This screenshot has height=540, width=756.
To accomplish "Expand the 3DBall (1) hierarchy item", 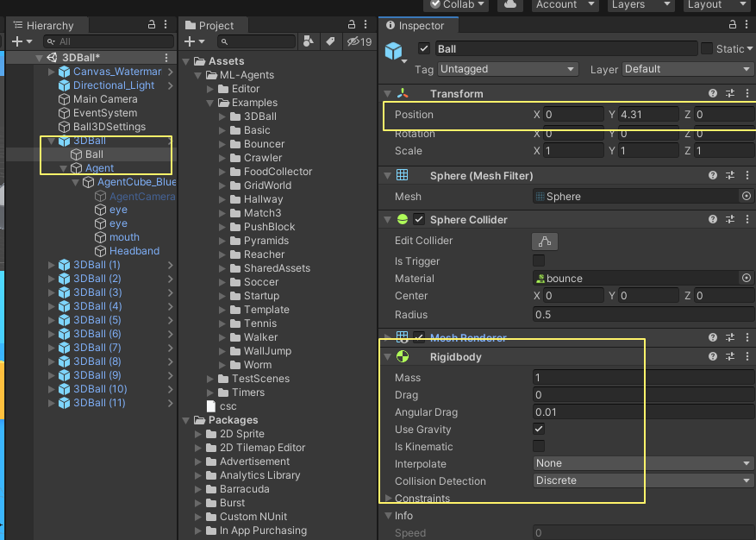I will [x=51, y=265].
